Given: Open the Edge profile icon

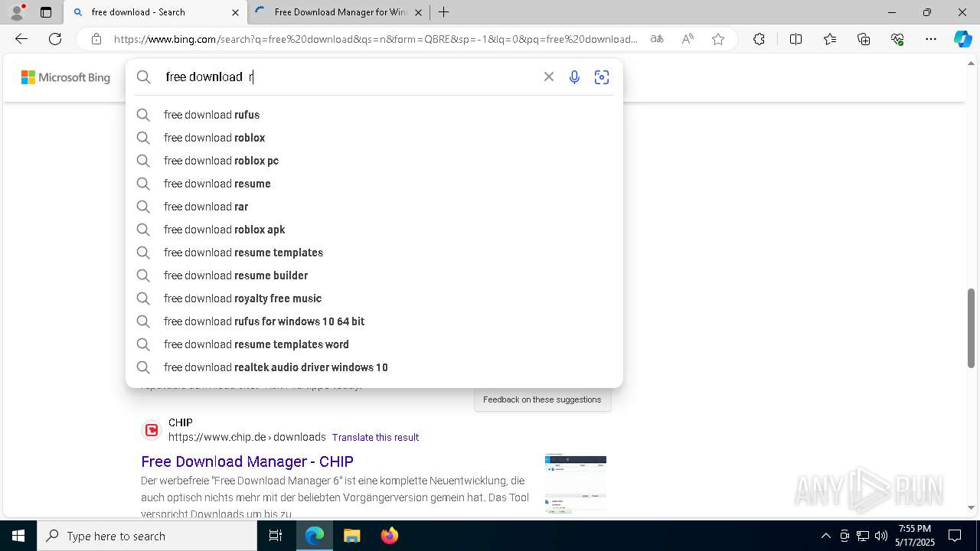Looking at the screenshot, I should point(16,12).
